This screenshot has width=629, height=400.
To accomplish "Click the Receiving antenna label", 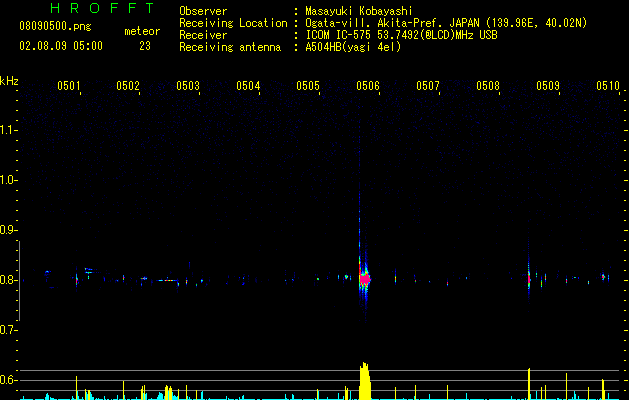I will [230, 47].
